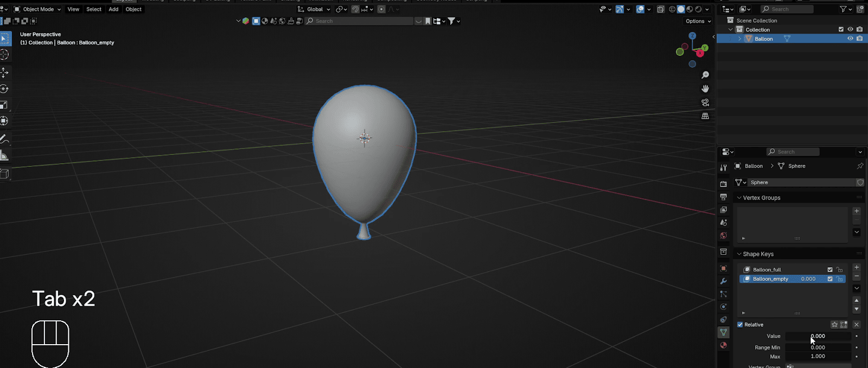Screen dimensions: 868x368
Task: Disable the Balloon_empty shape key checkbox
Action: [x=830, y=279]
